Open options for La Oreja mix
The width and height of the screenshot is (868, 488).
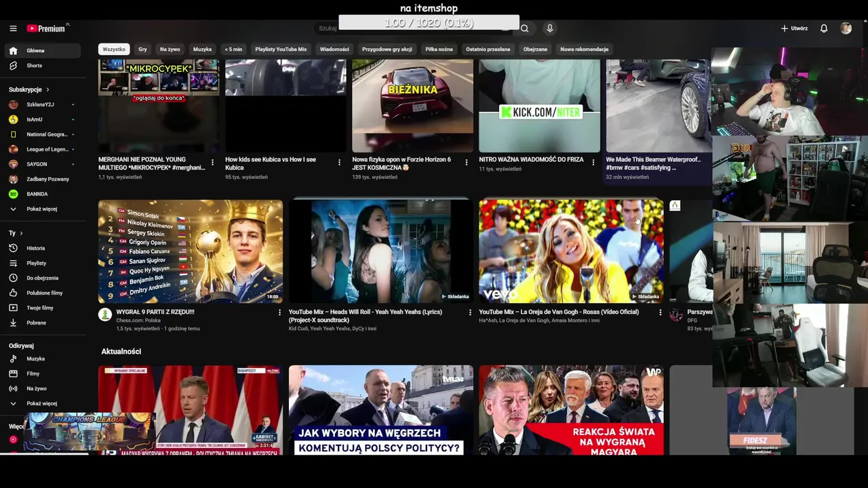660,312
